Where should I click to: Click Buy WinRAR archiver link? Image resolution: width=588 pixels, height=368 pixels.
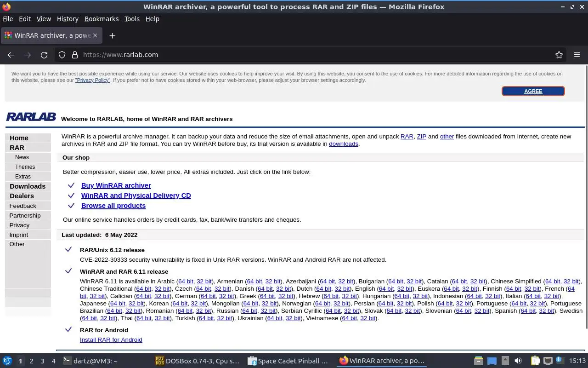(x=116, y=185)
